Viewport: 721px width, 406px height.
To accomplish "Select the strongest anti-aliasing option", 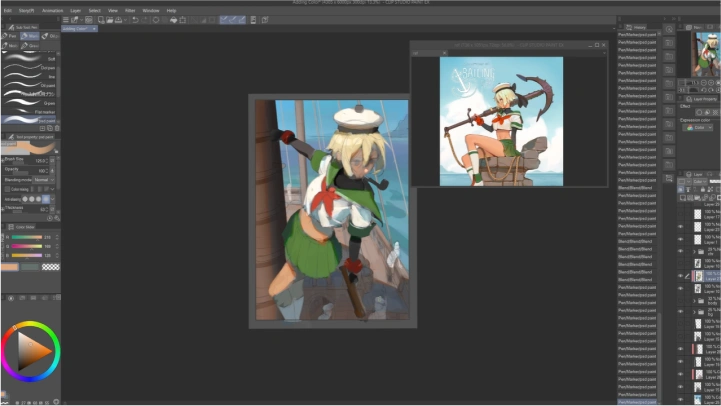I will coord(46,199).
